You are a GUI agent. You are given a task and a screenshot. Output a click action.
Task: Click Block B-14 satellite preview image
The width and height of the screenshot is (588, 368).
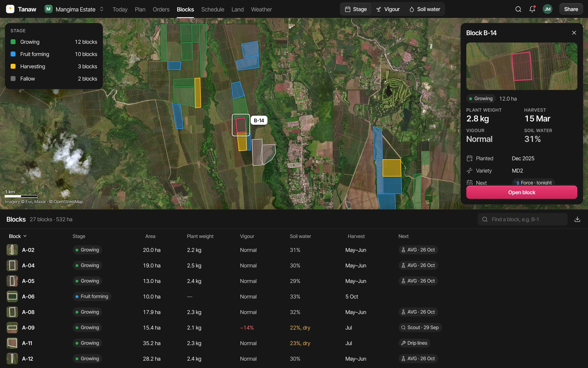click(522, 66)
